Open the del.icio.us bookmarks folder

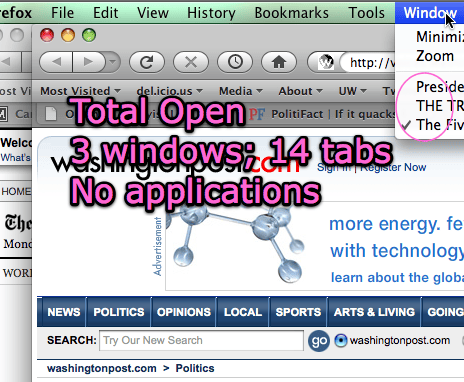[170, 91]
